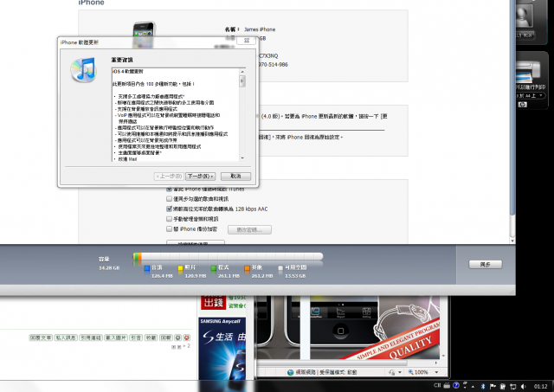This screenshot has height=392, width=554.
Task: Open IE zoom level dropdown arrow
Action: [x=436, y=372]
